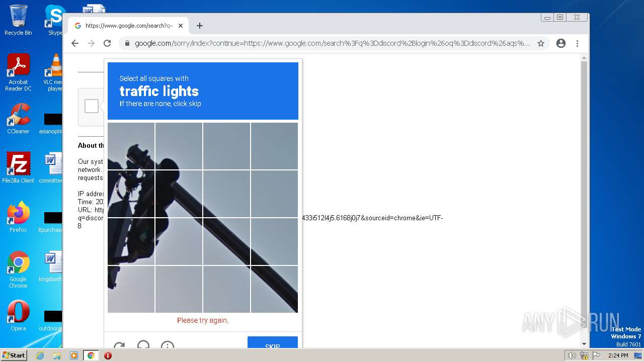Open the Skype desktop shortcut

tap(55, 21)
